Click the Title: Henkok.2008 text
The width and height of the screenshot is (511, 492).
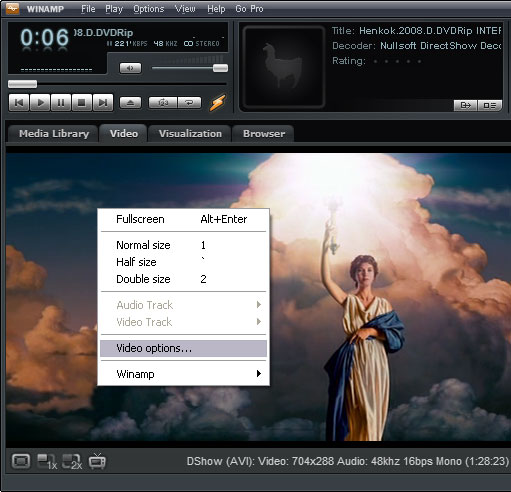coord(416,31)
